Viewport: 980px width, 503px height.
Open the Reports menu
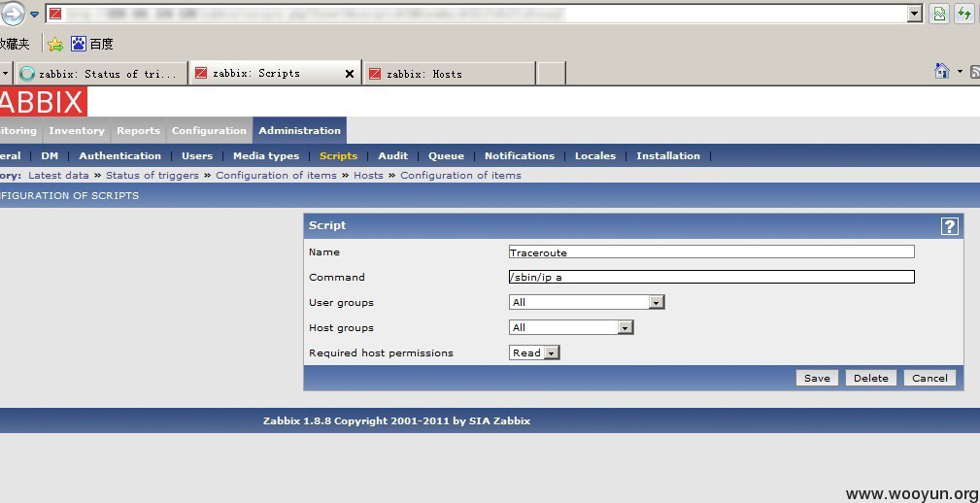point(138,130)
